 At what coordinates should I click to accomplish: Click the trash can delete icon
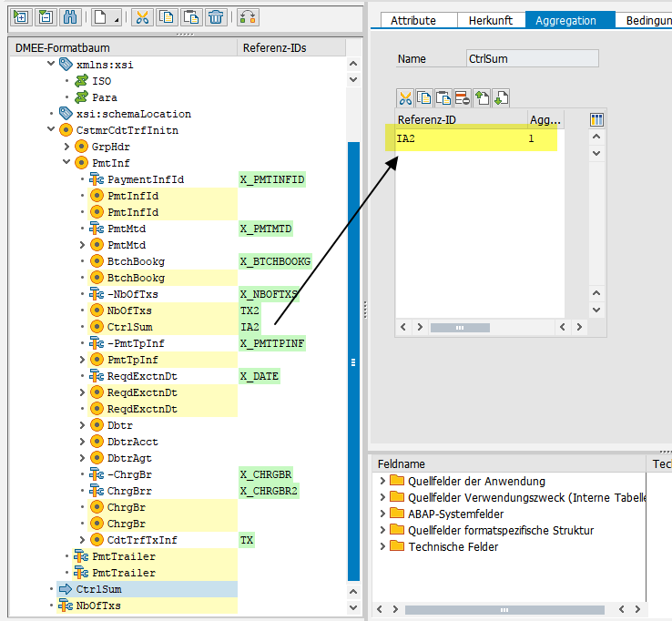pos(215,17)
